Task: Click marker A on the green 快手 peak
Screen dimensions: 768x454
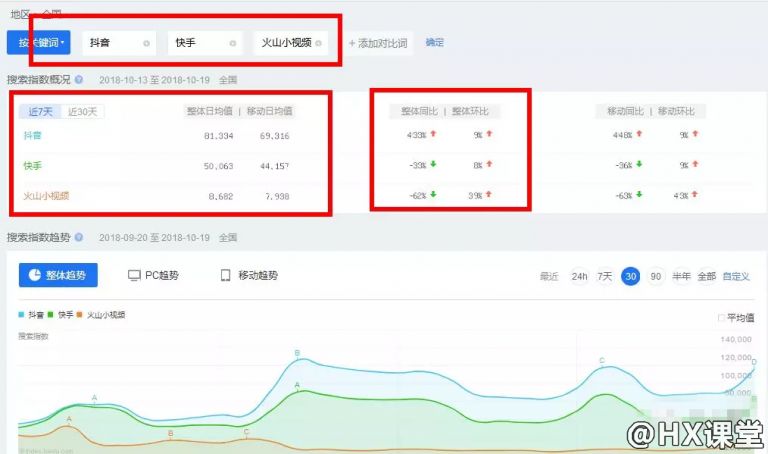Action: pos(297,385)
